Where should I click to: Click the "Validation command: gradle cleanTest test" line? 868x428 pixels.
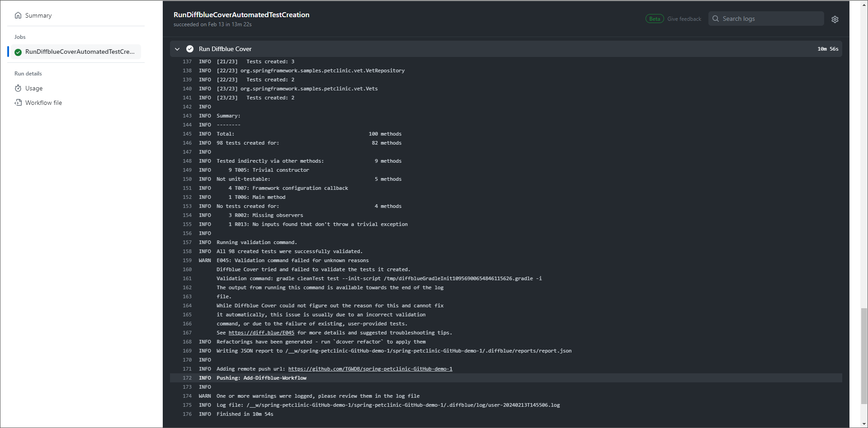379,278
